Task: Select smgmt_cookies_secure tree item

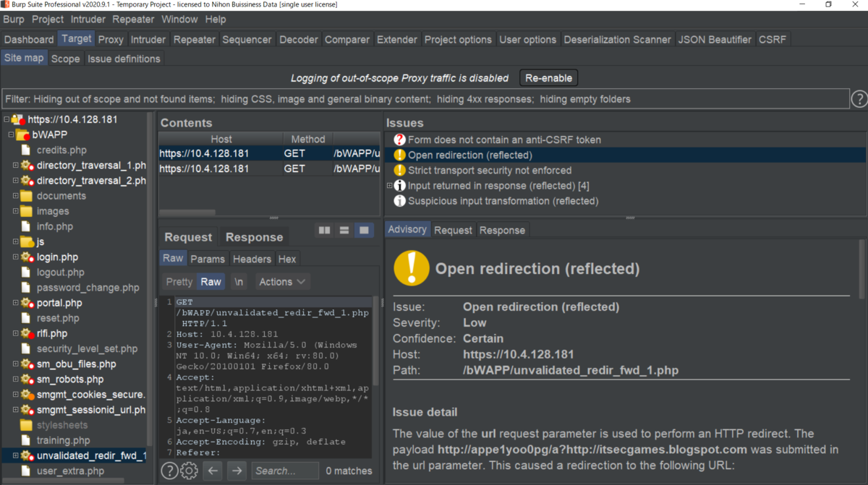Action: tap(90, 395)
